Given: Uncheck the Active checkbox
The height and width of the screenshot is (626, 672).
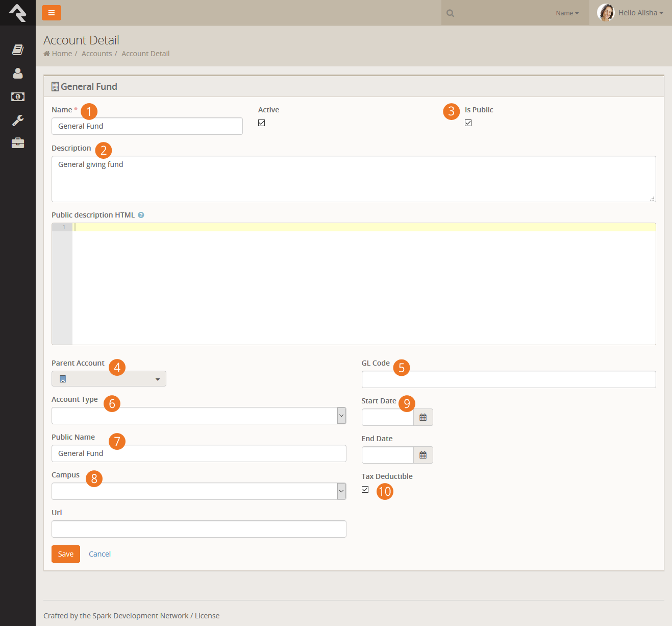Looking at the screenshot, I should point(262,123).
